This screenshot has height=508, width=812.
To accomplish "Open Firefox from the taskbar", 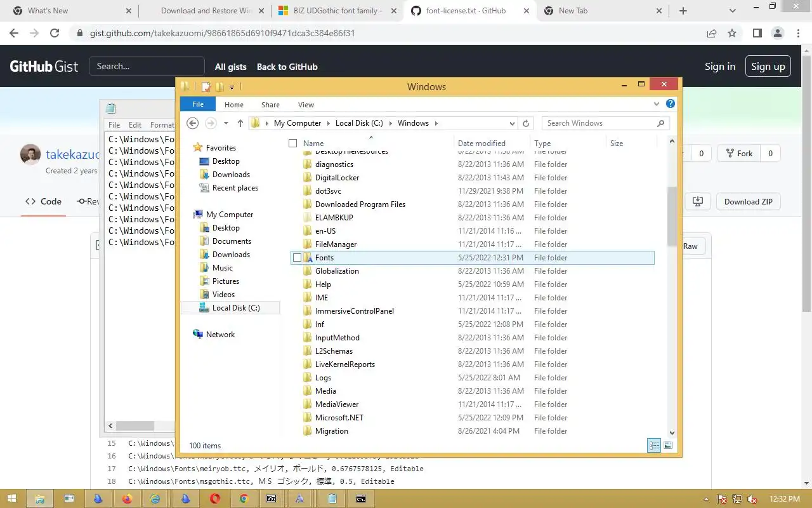I will click(127, 499).
